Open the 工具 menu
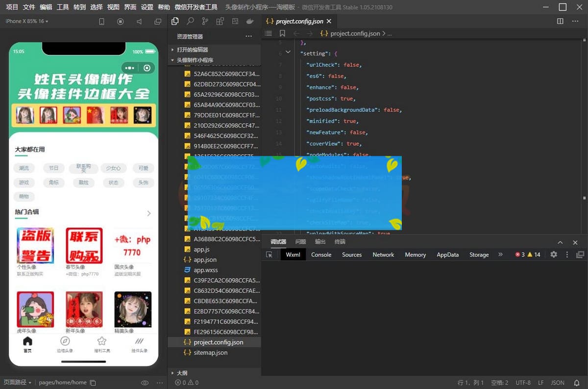588x389 pixels. tap(63, 7)
